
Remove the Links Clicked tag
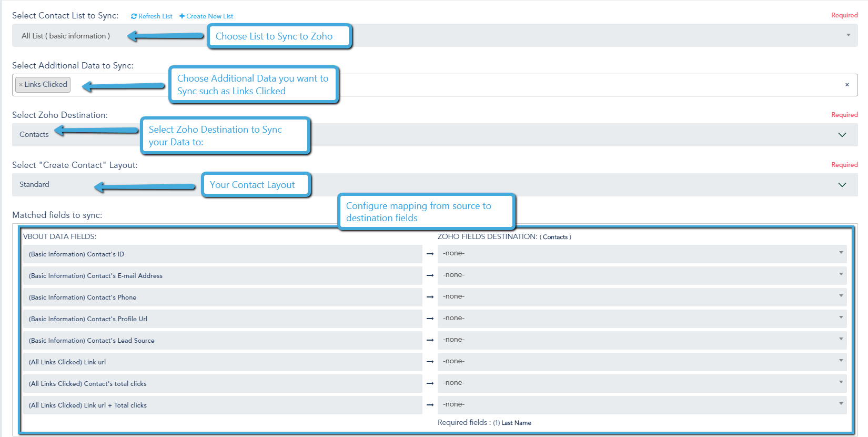[x=21, y=85]
